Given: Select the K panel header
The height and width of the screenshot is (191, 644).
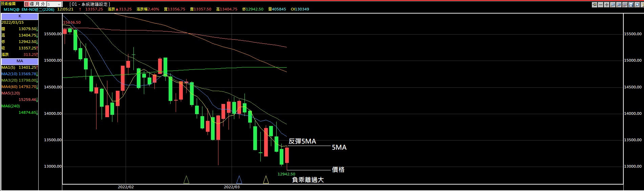Looking at the screenshot, I should [x=20, y=16].
